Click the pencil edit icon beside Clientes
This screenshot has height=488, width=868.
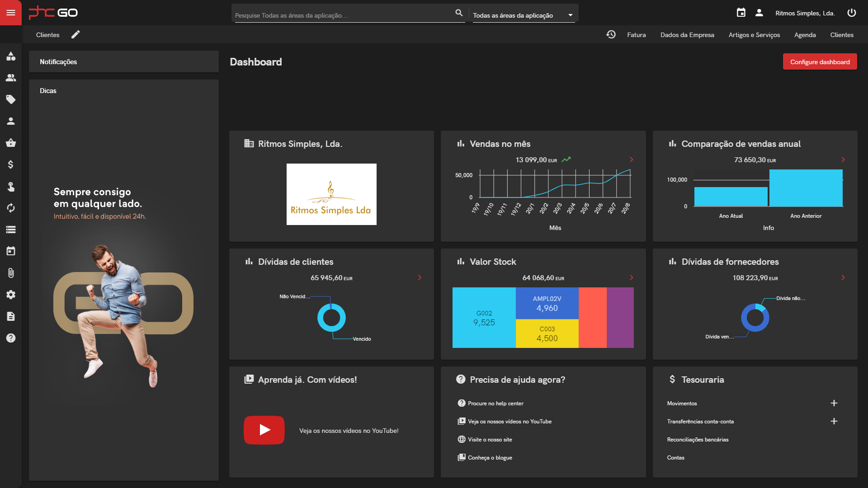75,35
